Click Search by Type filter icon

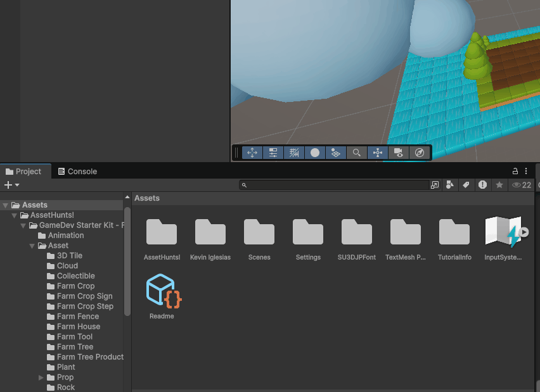tap(450, 185)
